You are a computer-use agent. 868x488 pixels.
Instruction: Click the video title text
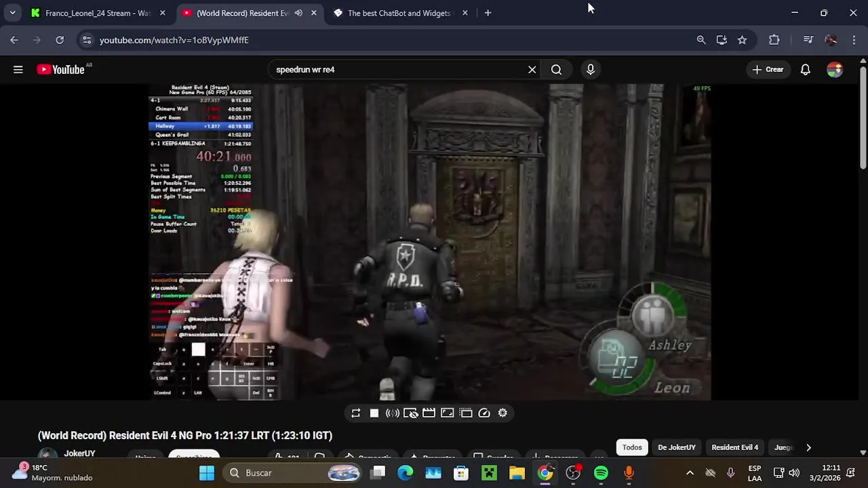(x=185, y=436)
